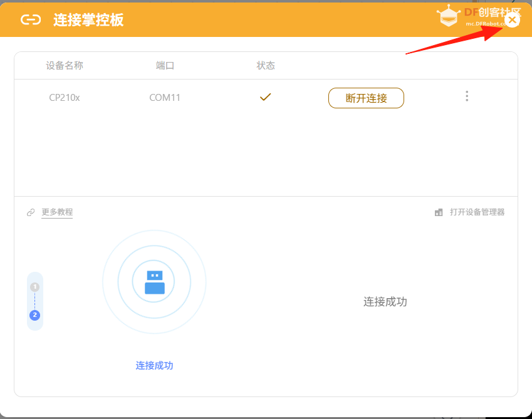532x419 pixels.
Task: Click the link icon next to 更多教程
Action: [x=29, y=212]
